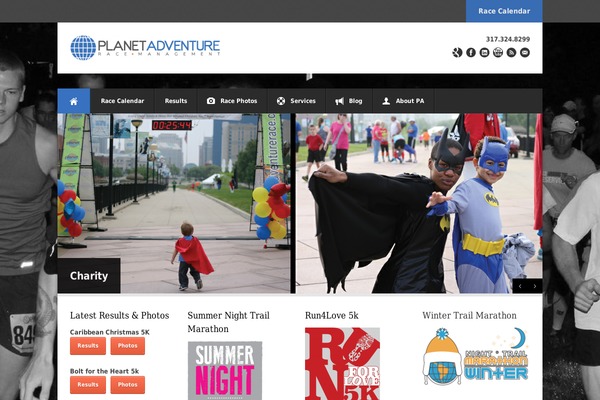Image resolution: width=600 pixels, height=400 pixels.
Task: View Results for Caribbean Christmas 5K
Action: coord(88,346)
